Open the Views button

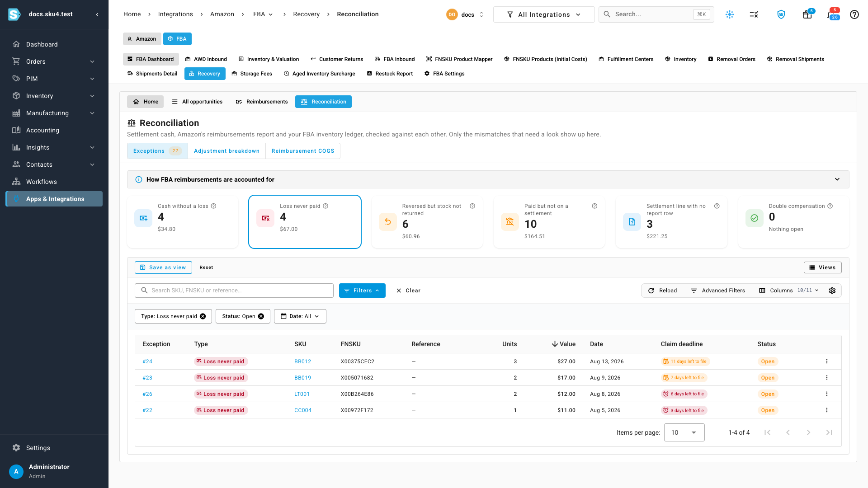click(x=822, y=267)
